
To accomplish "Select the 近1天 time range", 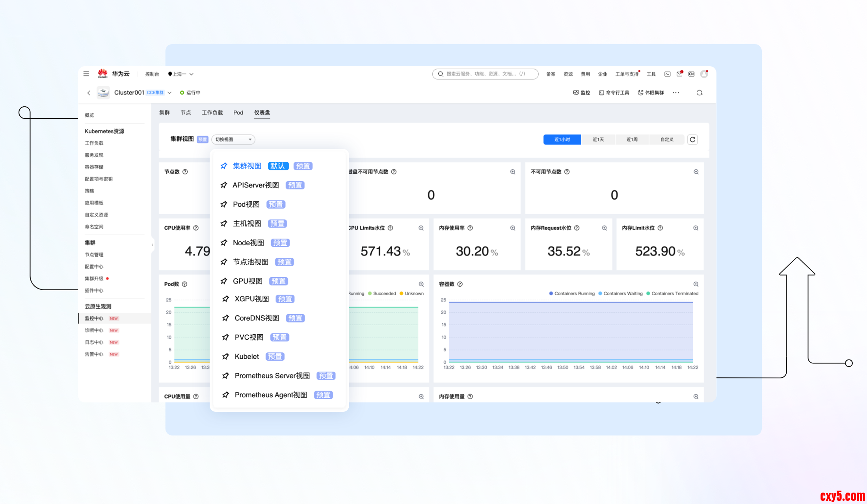I will [x=598, y=139].
